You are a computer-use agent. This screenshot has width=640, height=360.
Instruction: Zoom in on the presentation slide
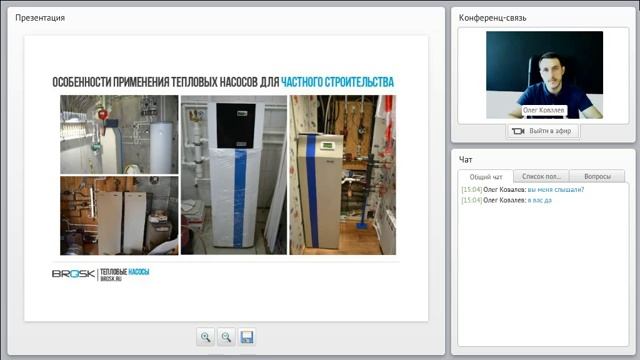(x=205, y=337)
